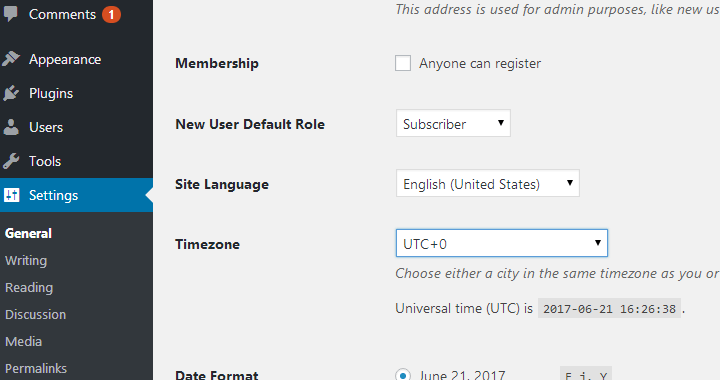The height and width of the screenshot is (380, 720).
Task: Select the General settings submenu item
Action: pyautogui.click(x=28, y=233)
